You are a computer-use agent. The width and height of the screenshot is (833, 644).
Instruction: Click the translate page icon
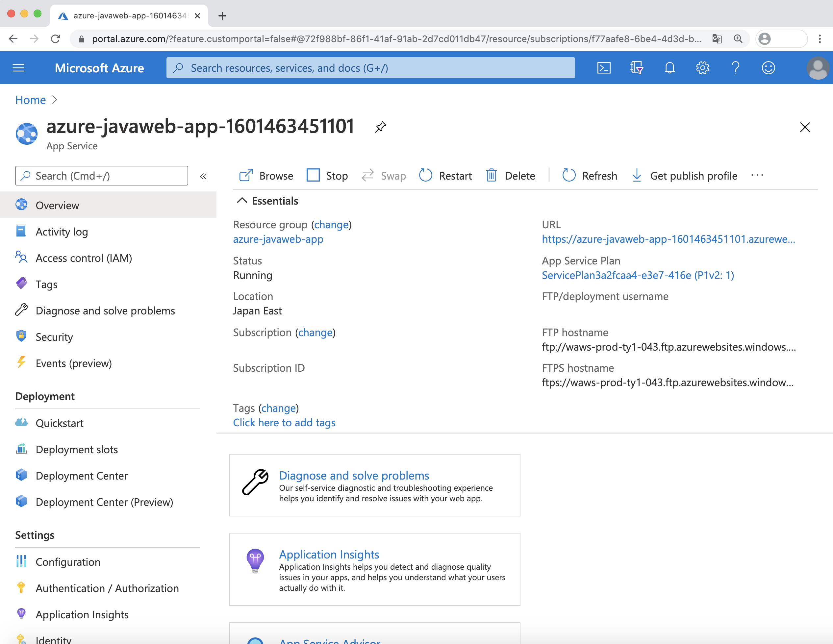[717, 39]
